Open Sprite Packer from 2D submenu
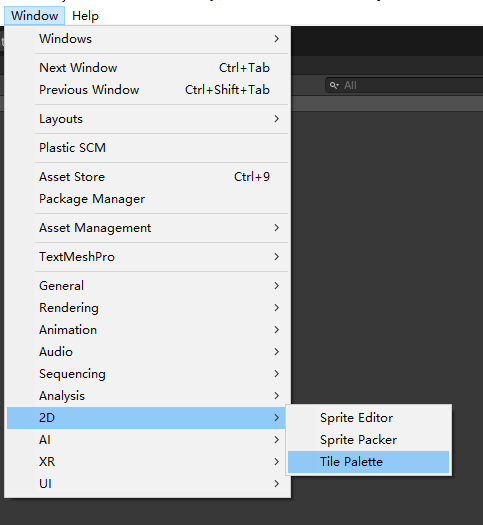This screenshot has height=525, width=483. tap(368, 440)
